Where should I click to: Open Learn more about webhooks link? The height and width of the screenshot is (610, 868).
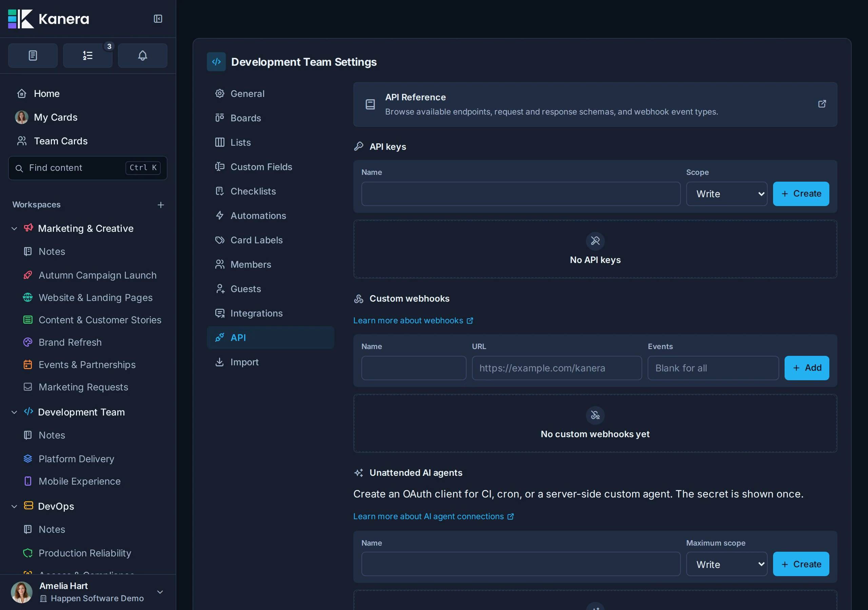click(x=413, y=321)
